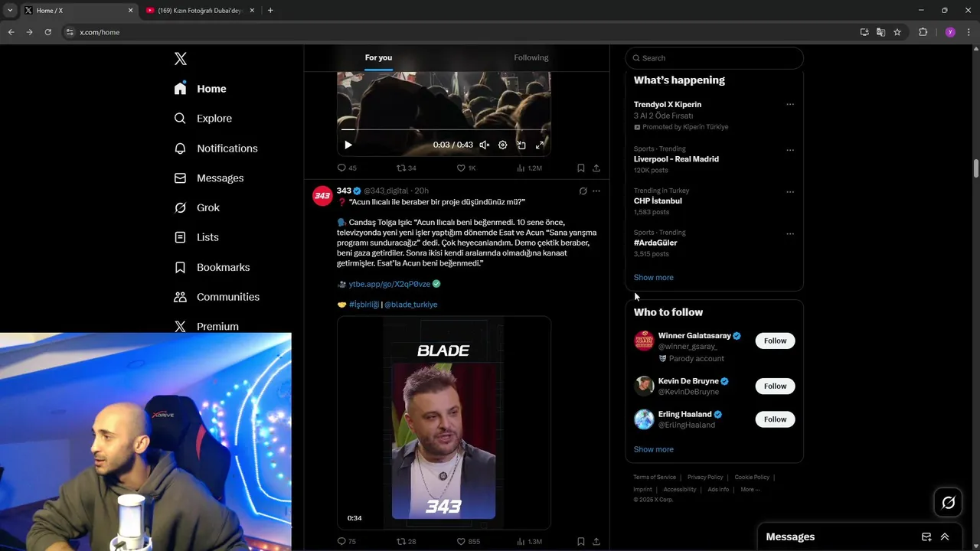Open more options on 343 post
This screenshot has width=980, height=551.
pos(596,191)
